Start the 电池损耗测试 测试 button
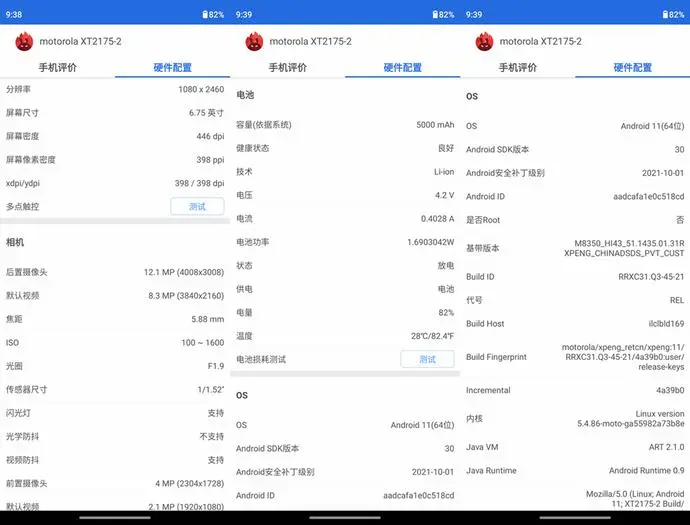This screenshot has height=525, width=690. pos(427,359)
